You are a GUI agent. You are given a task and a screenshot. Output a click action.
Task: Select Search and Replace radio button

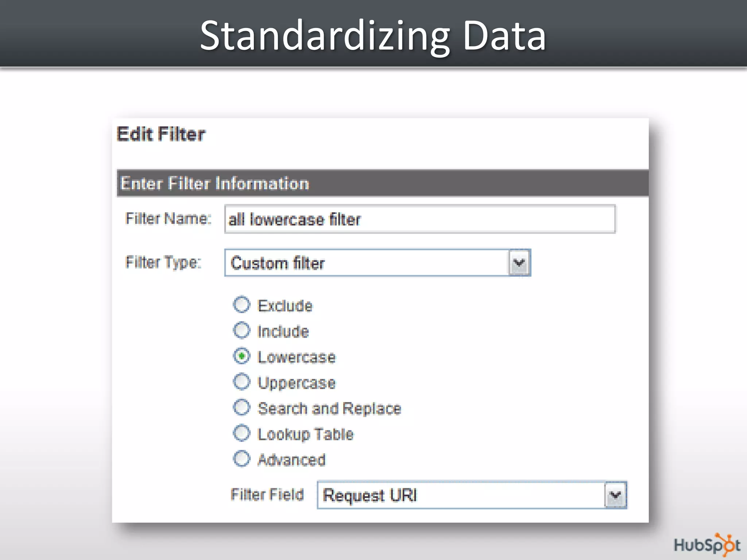241,408
